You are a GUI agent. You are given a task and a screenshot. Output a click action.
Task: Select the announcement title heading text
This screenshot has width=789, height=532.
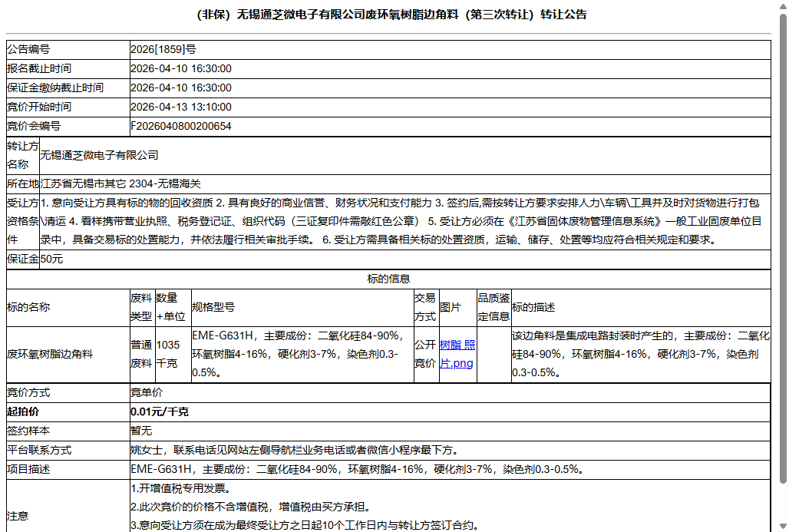coord(391,15)
